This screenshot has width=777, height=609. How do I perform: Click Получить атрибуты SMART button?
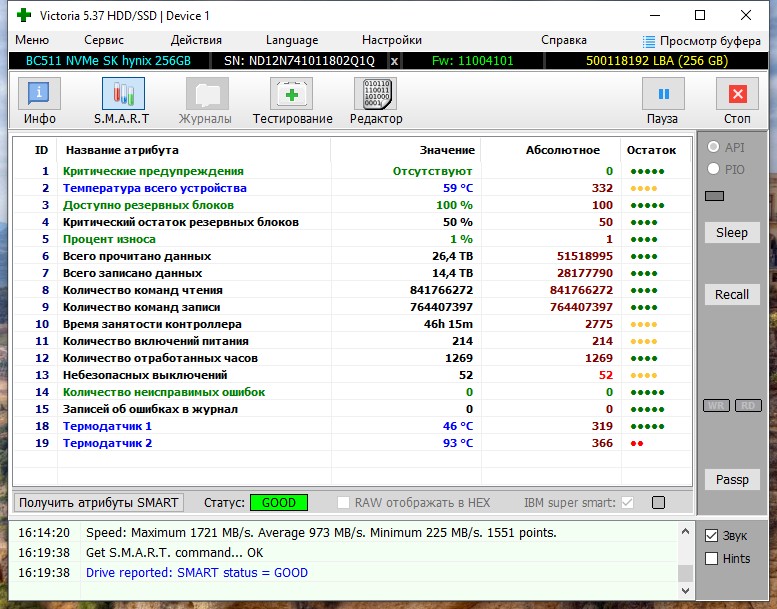click(99, 502)
